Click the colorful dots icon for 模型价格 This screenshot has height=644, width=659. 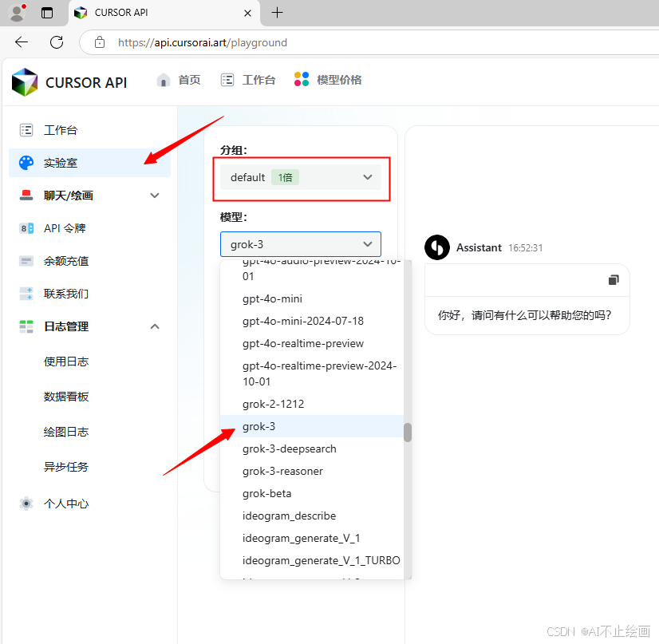pos(302,79)
